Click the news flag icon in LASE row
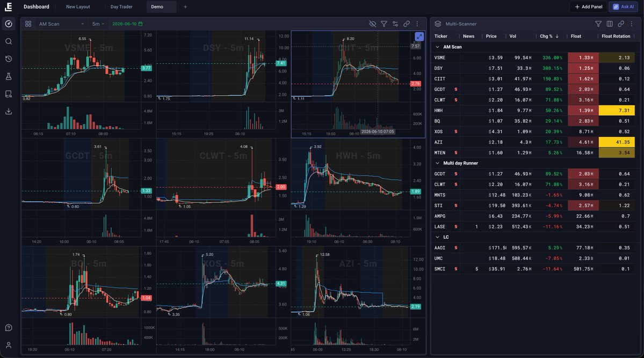Viewport: 644px width, 358px height. pyautogui.click(x=456, y=226)
